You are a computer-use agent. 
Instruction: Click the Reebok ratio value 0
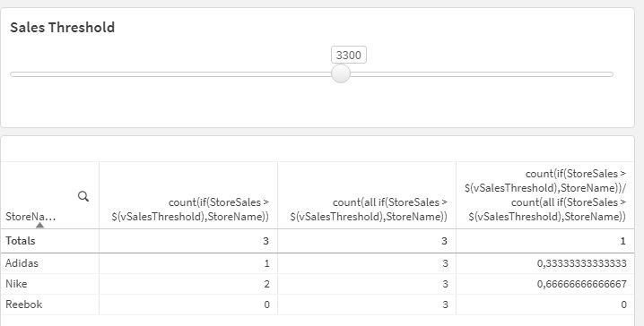[623, 305]
